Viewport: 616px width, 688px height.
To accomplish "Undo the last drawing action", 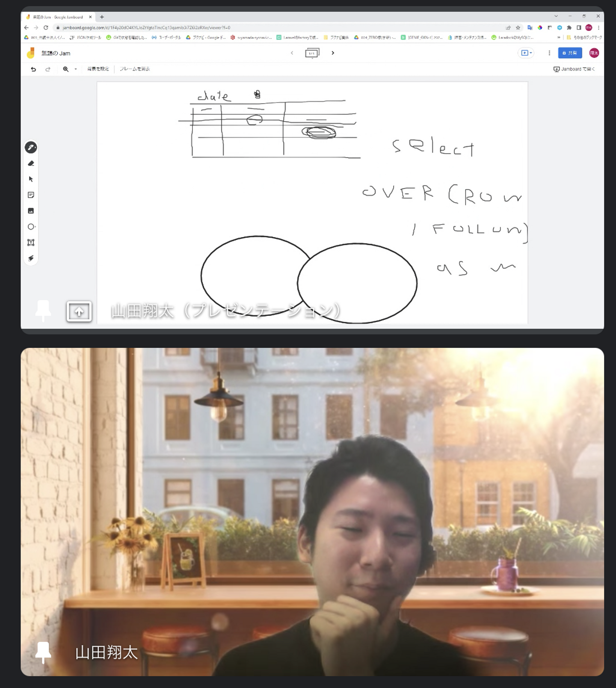I will coord(33,69).
